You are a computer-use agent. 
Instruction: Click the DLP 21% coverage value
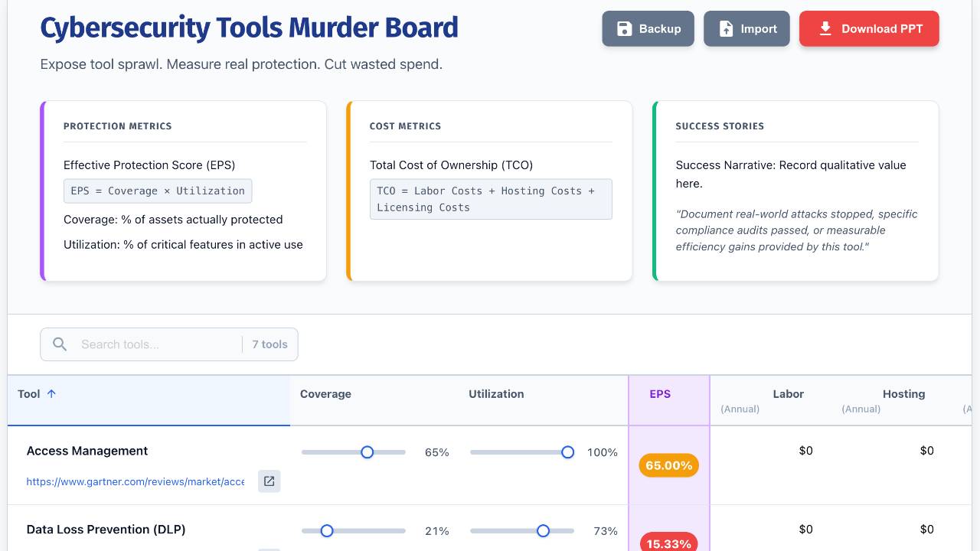[x=436, y=531]
